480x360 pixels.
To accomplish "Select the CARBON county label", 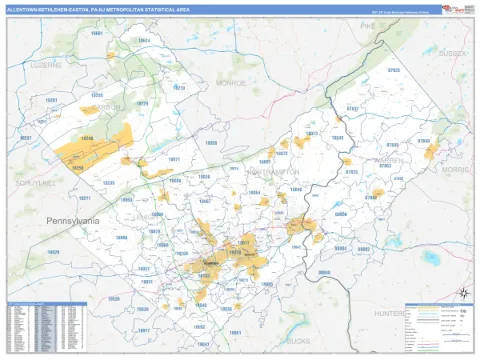I will coord(106,107).
